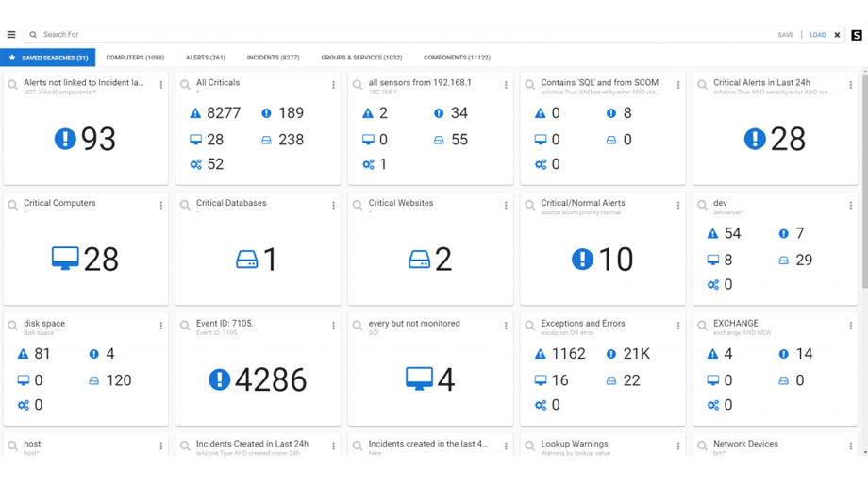This screenshot has height=489, width=868.
Task: Click alerts icon showing 21K in Exceptions and Errors
Action: coord(611,354)
